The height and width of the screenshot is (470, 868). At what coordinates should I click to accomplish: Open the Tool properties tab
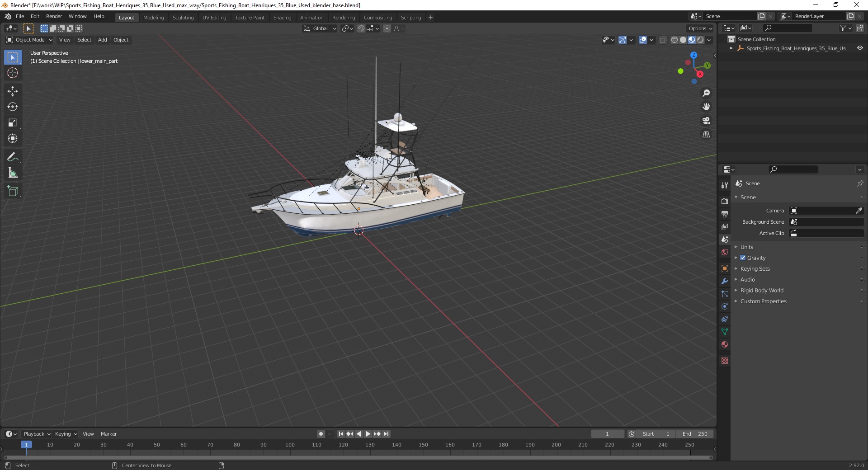725,185
